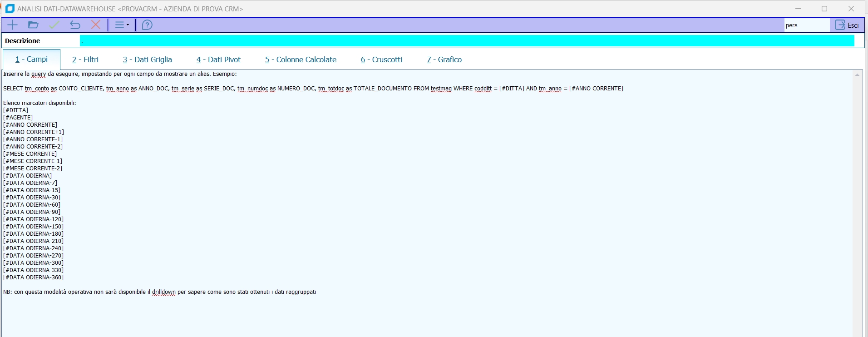Switch to the '2 - Filtri' tab
Viewport: 868px width, 337px height.
(x=85, y=59)
